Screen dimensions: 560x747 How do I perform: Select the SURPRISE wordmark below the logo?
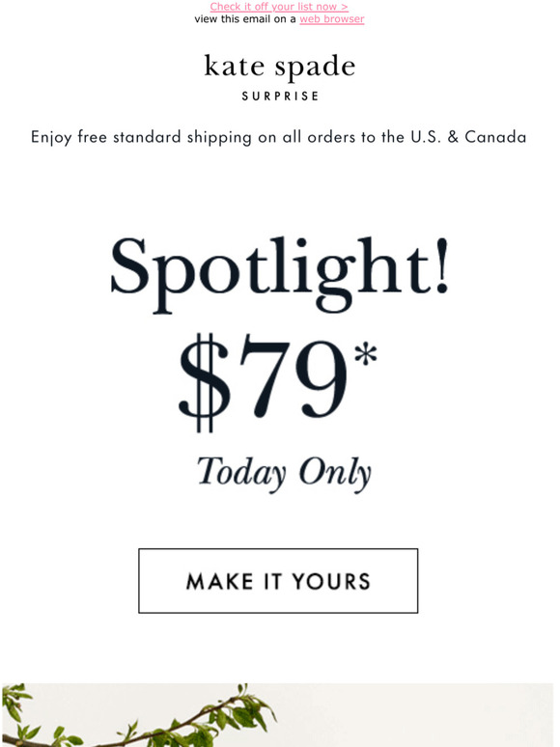280,97
